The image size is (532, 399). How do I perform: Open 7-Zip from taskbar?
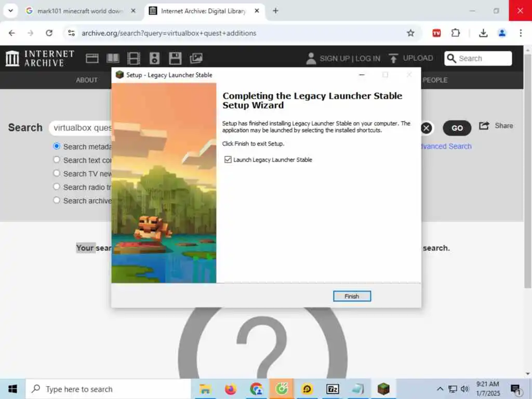click(x=332, y=389)
